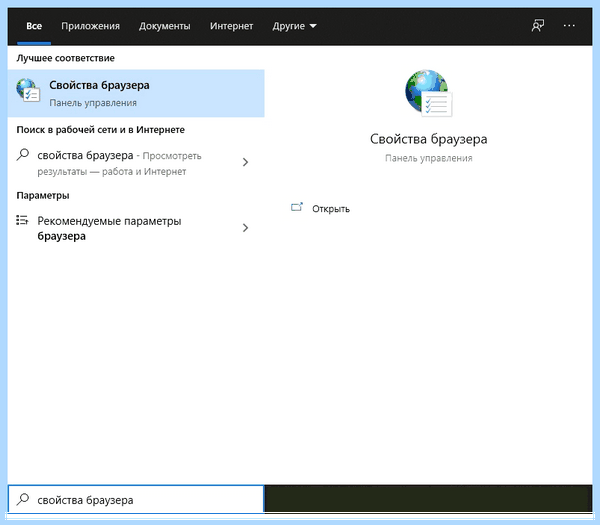Click the magnifier icon in the search box
Viewport: 600px width, 525px height.
23,499
